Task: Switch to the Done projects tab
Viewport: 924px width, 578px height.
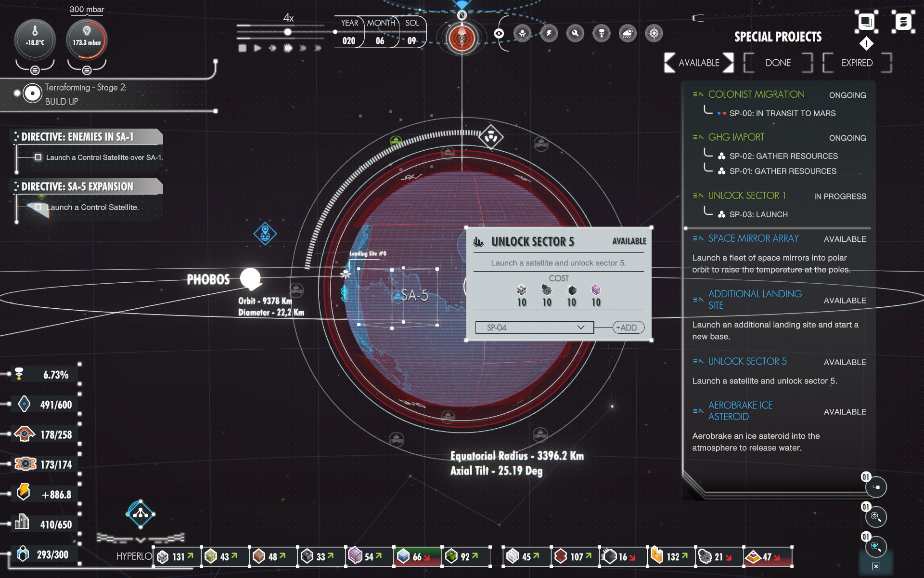Action: (778, 63)
